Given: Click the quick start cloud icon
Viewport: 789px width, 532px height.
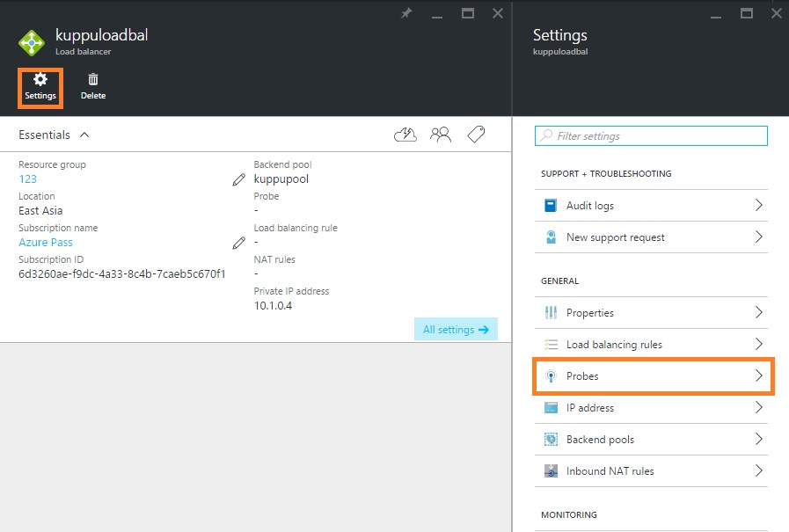Looking at the screenshot, I should (x=405, y=135).
